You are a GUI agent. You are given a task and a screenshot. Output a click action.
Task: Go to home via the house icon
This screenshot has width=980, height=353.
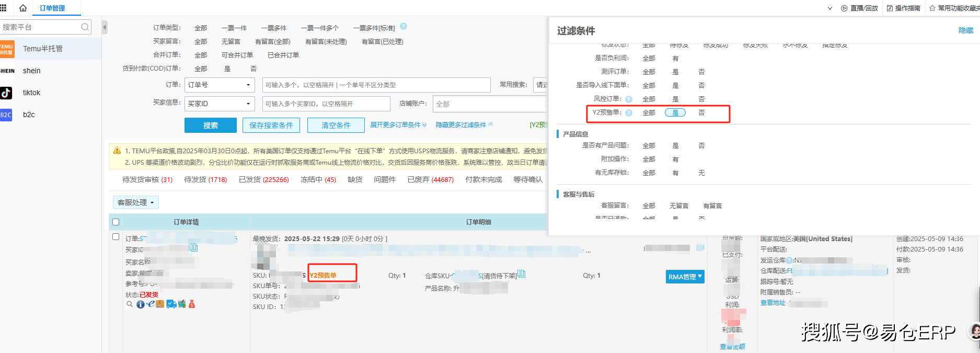22,8
